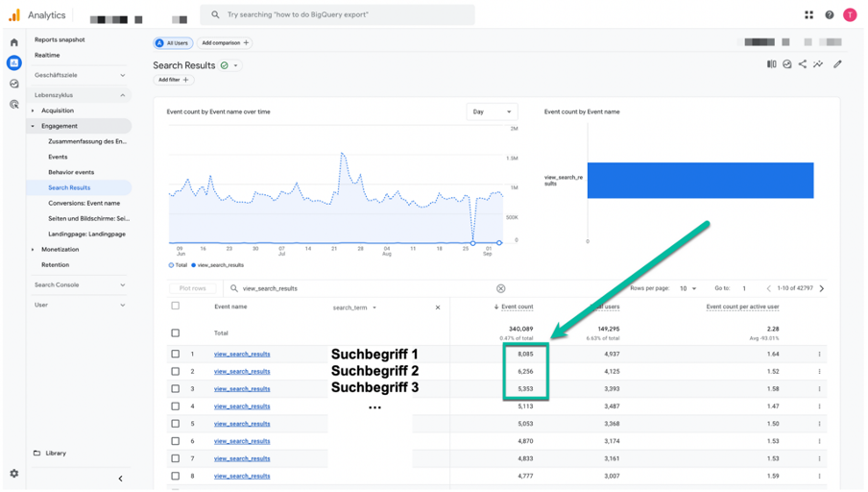Open the Day granularity dropdown
Screen dimensions: 868x492
[x=492, y=111]
